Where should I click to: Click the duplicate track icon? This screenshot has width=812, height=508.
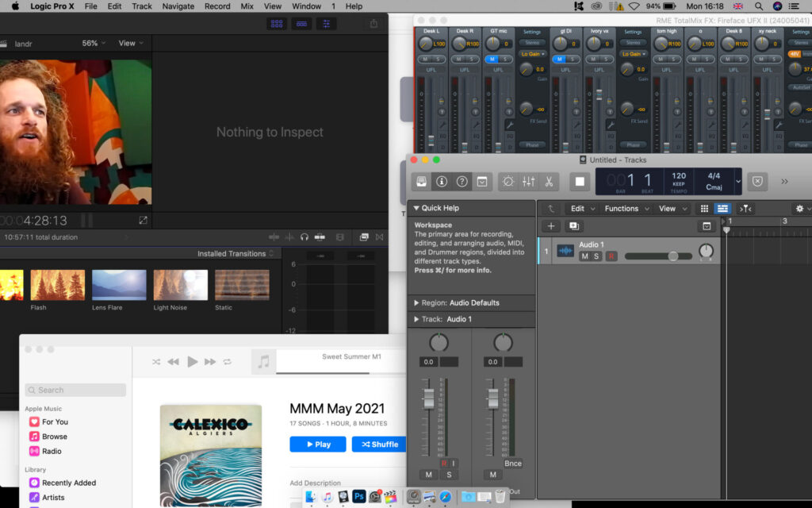tap(573, 226)
